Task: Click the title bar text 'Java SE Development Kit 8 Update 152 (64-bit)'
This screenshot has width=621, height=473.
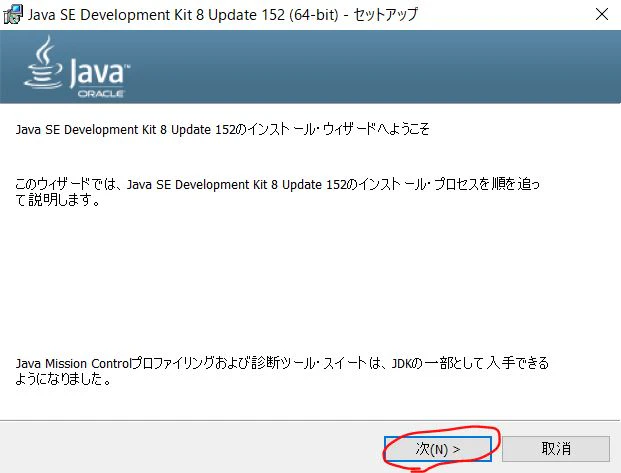Action: pos(183,15)
